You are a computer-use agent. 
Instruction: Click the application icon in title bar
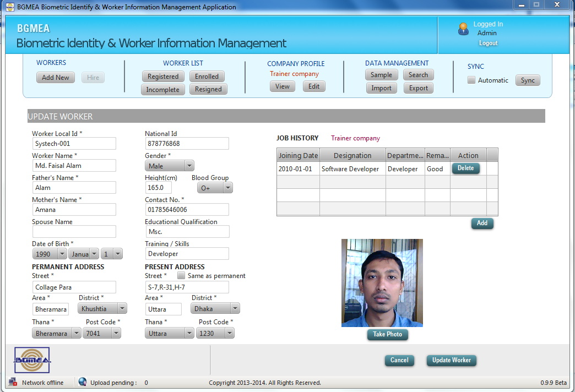[x=9, y=7]
